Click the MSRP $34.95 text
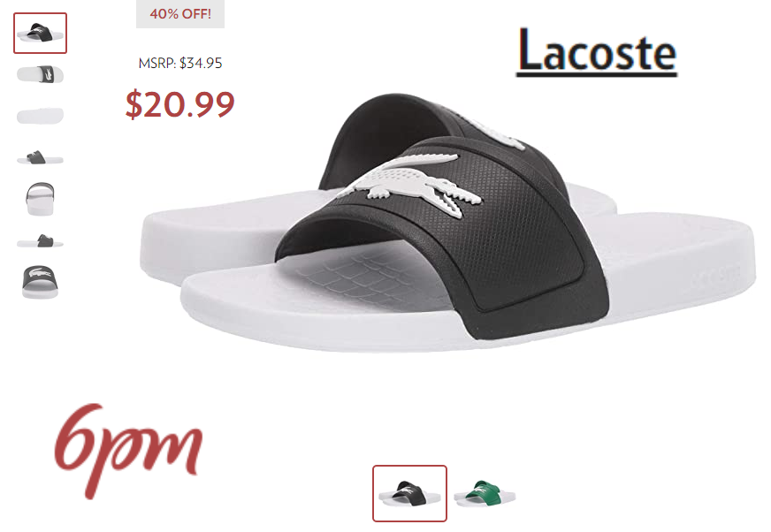The height and width of the screenshot is (532, 771). 180,63
